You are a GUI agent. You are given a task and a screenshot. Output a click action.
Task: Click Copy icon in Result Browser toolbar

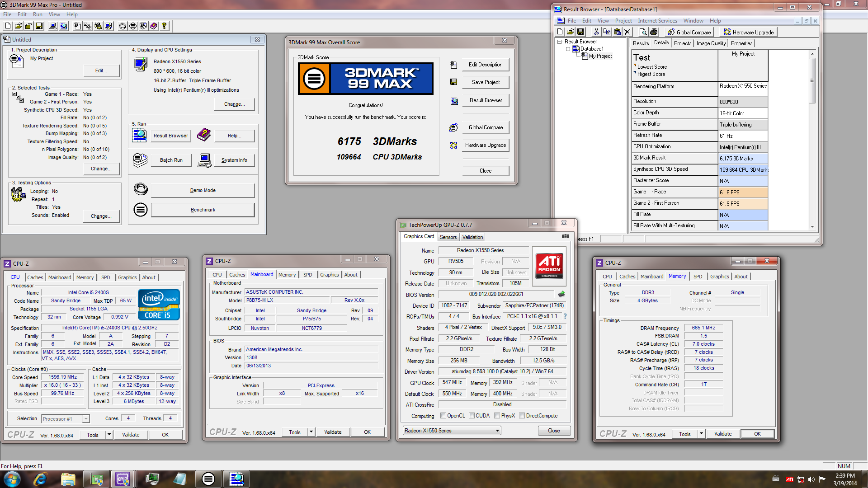pos(607,32)
